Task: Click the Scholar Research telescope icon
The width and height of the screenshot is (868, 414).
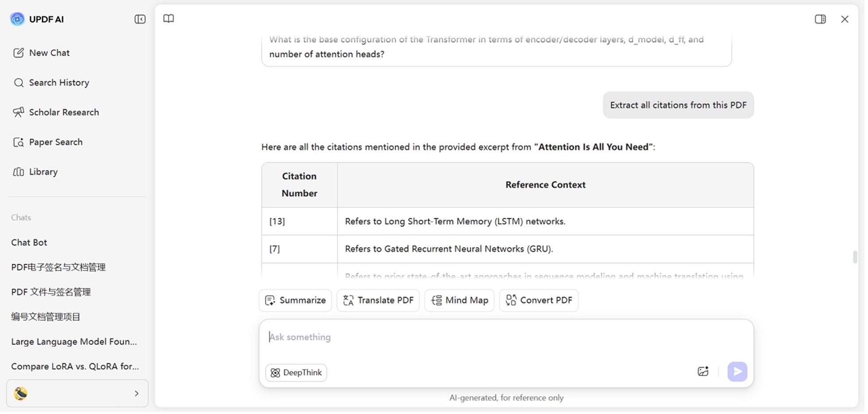Action: 19,113
